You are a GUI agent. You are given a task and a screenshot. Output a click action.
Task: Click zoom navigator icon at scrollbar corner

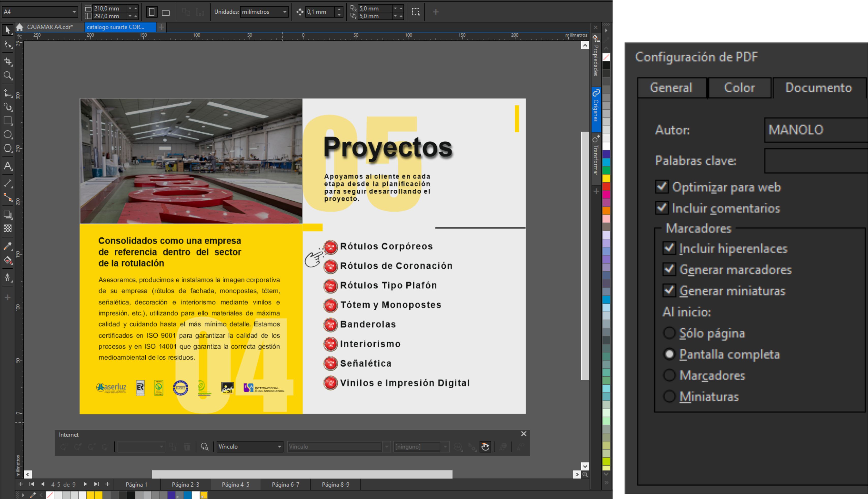tap(585, 475)
